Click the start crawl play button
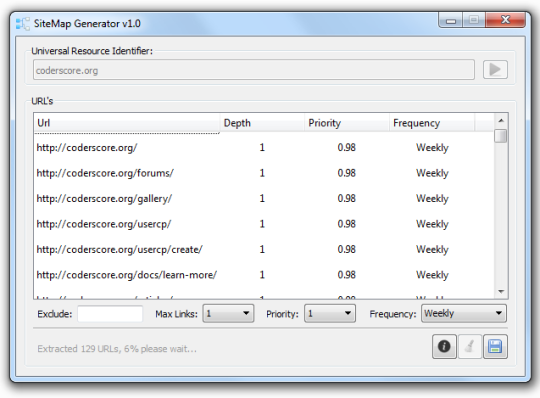 point(495,70)
